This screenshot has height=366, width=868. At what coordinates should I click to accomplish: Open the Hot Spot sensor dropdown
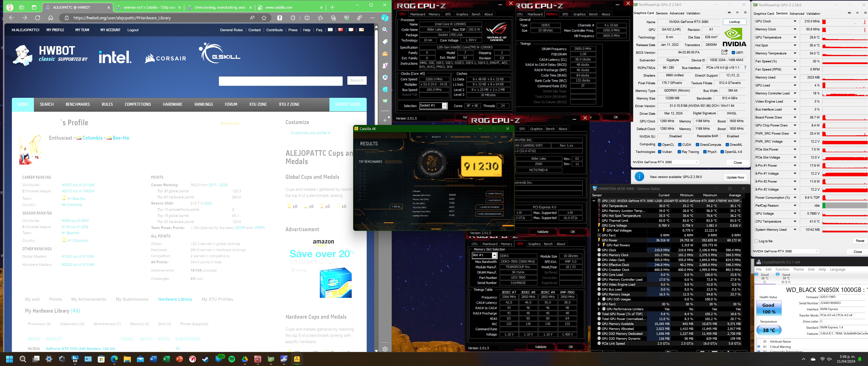click(x=795, y=45)
